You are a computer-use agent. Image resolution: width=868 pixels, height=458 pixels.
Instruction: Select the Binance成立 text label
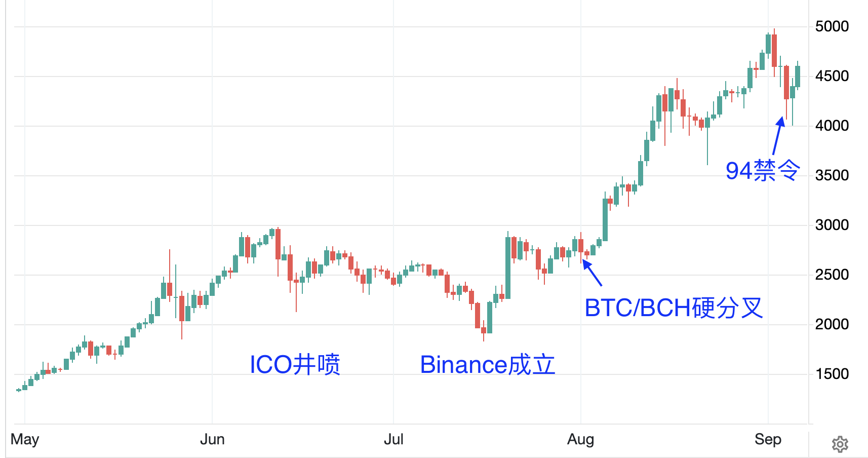[x=488, y=365]
